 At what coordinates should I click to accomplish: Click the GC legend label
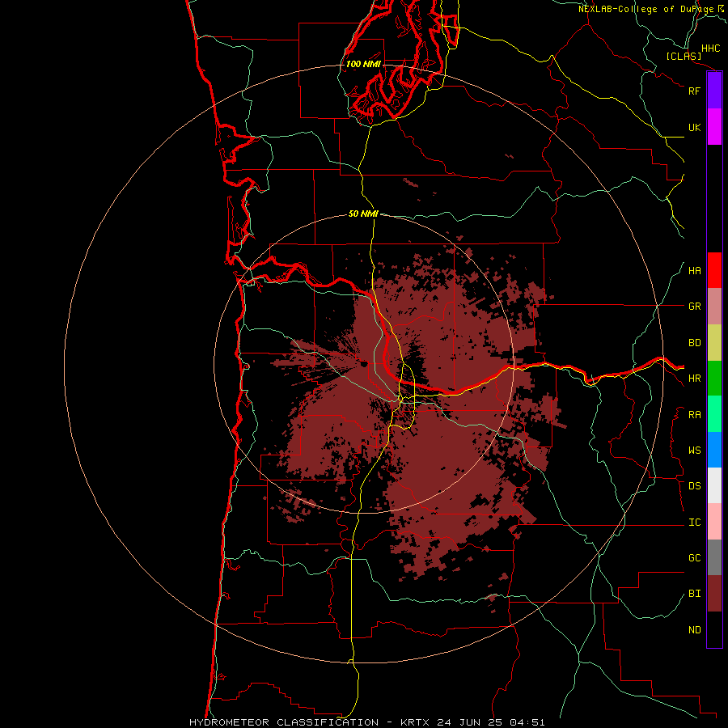point(694,558)
